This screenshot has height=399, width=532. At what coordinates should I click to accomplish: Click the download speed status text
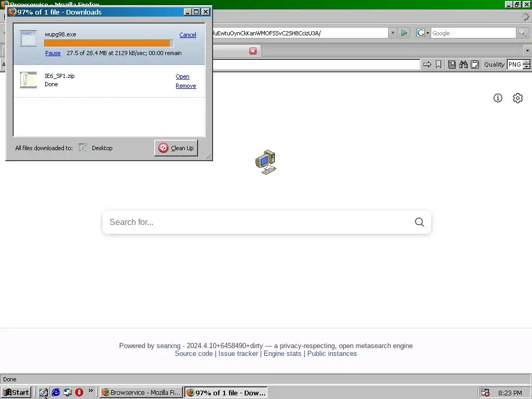click(x=124, y=53)
